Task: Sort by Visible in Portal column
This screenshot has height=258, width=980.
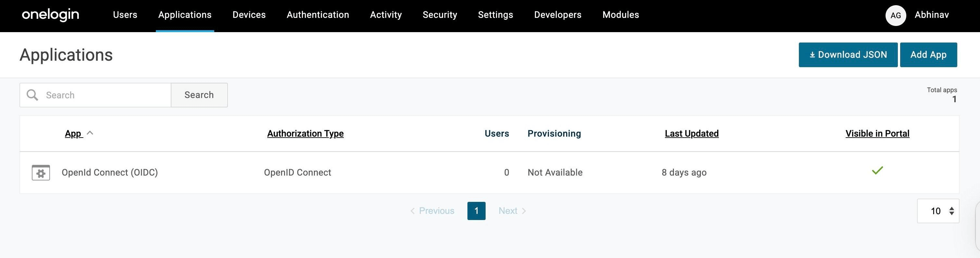Action: 877,134
